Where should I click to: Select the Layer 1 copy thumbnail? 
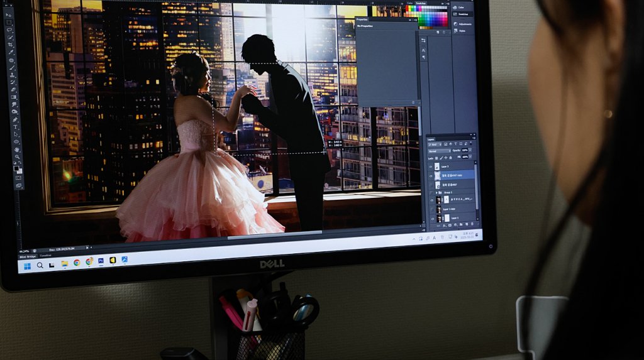point(438,209)
